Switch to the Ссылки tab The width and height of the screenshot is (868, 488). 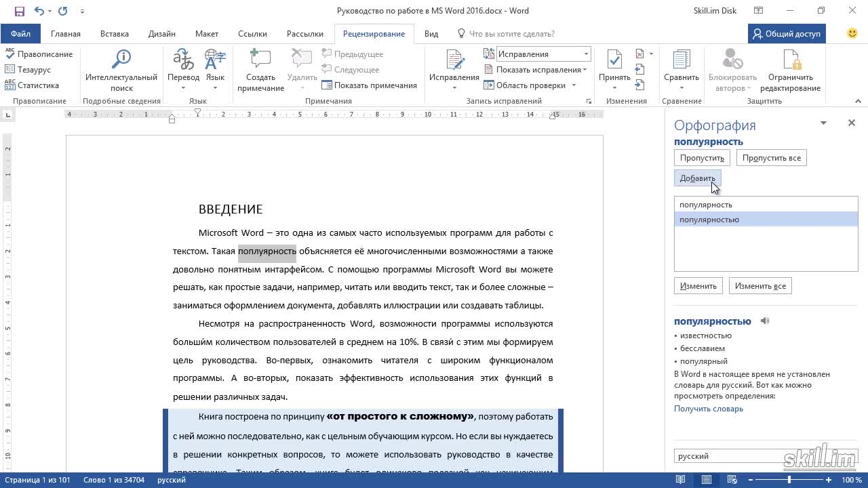point(252,34)
